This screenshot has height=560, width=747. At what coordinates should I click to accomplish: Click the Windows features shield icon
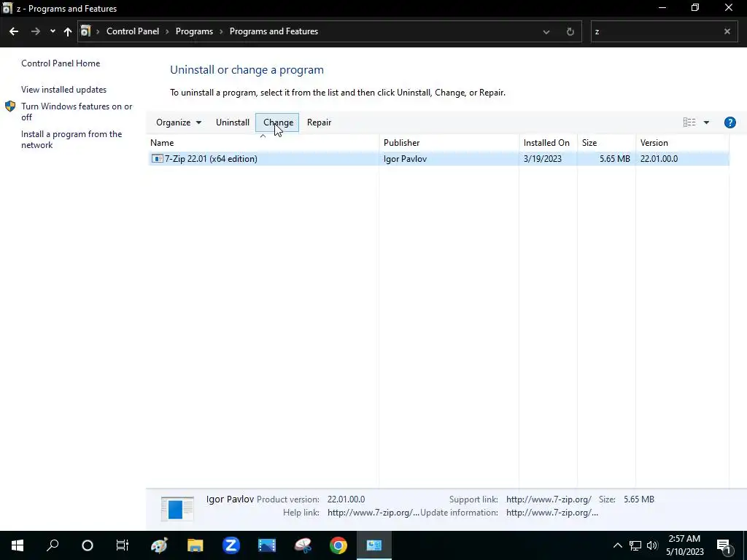(x=10, y=106)
